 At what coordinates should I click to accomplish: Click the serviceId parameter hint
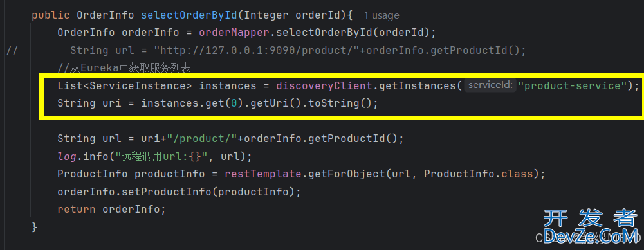pos(490,85)
